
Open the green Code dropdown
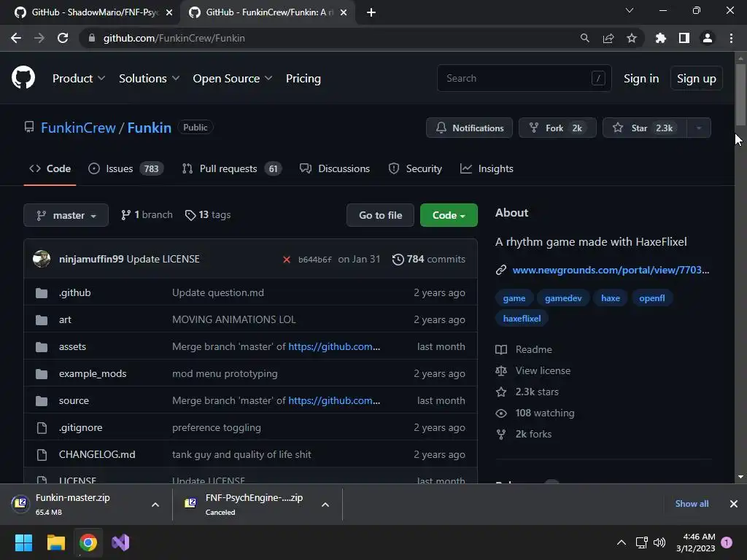449,215
